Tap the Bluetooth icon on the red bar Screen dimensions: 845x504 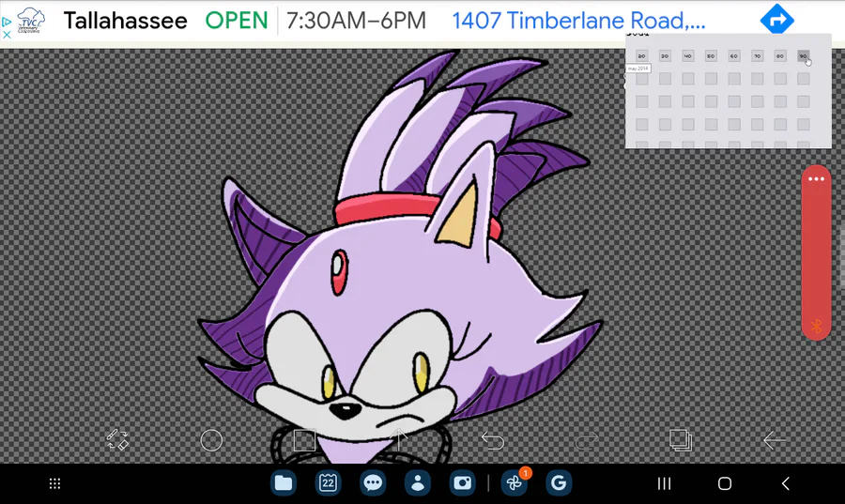click(x=816, y=326)
